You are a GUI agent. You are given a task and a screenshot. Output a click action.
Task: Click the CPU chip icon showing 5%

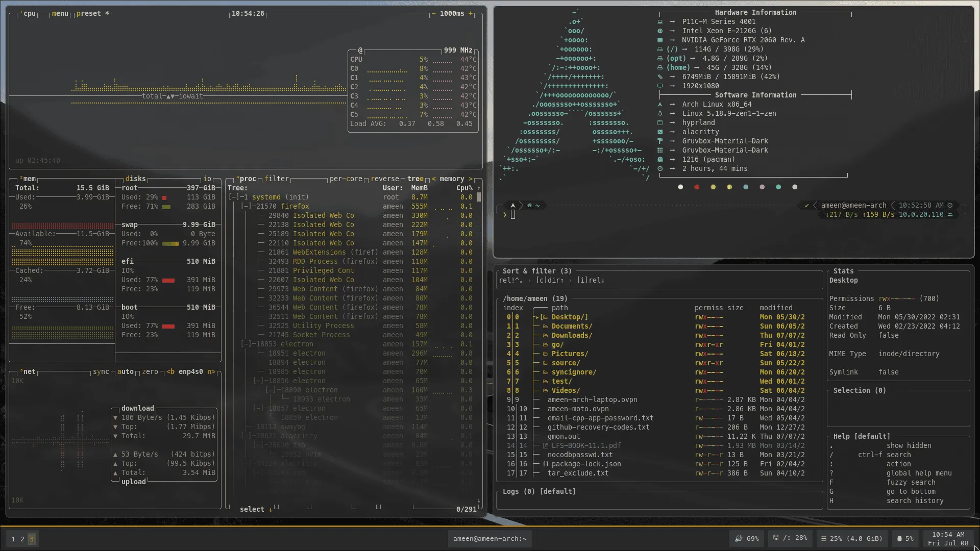click(x=899, y=539)
